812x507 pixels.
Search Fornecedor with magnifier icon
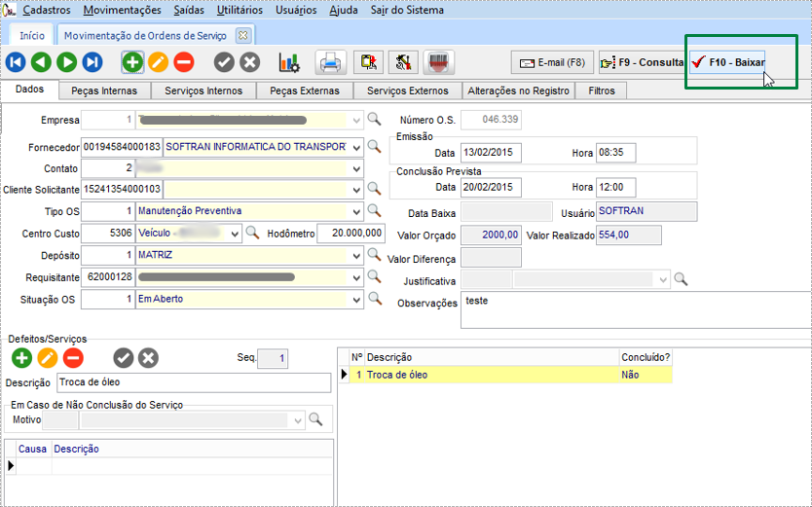(x=373, y=147)
